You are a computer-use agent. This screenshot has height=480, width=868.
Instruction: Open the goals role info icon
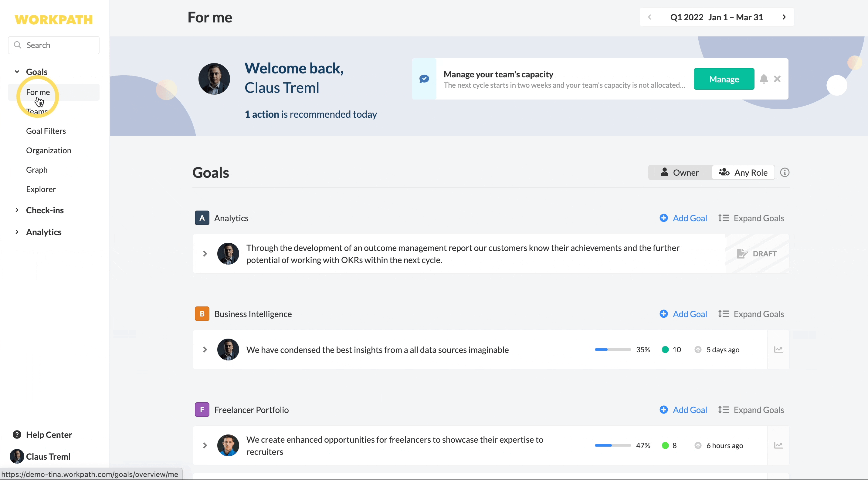(x=785, y=172)
